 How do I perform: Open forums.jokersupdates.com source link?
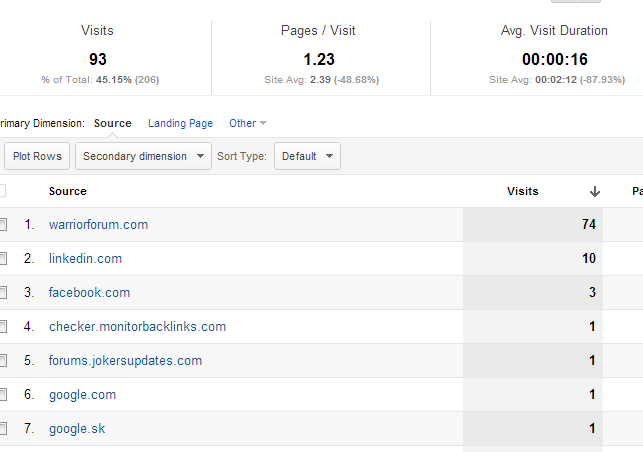pyautogui.click(x=125, y=361)
